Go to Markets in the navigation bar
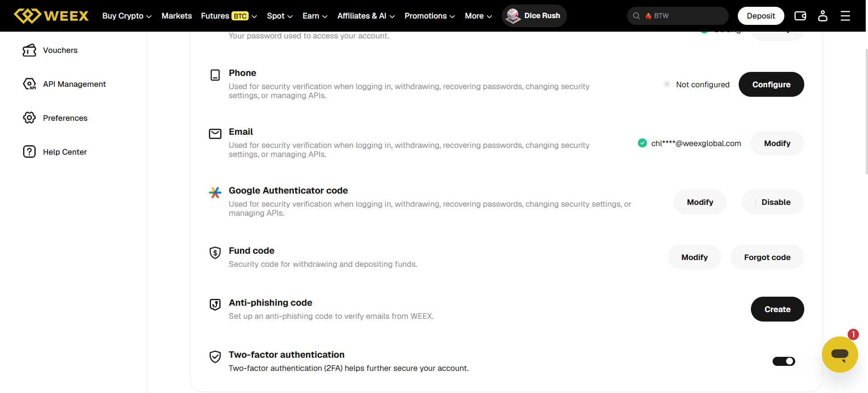The height and width of the screenshot is (393, 868). click(177, 16)
